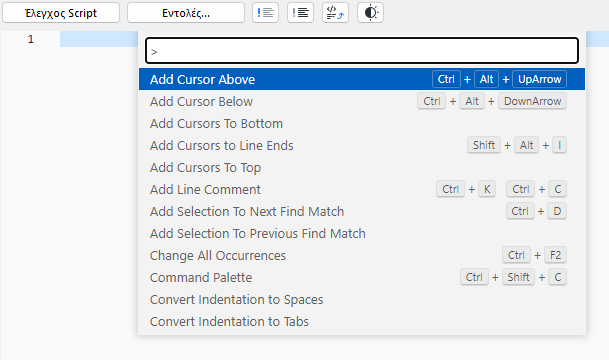Run the Change All Occurrences command
Viewport: 609px width, 360px height.
point(362,256)
